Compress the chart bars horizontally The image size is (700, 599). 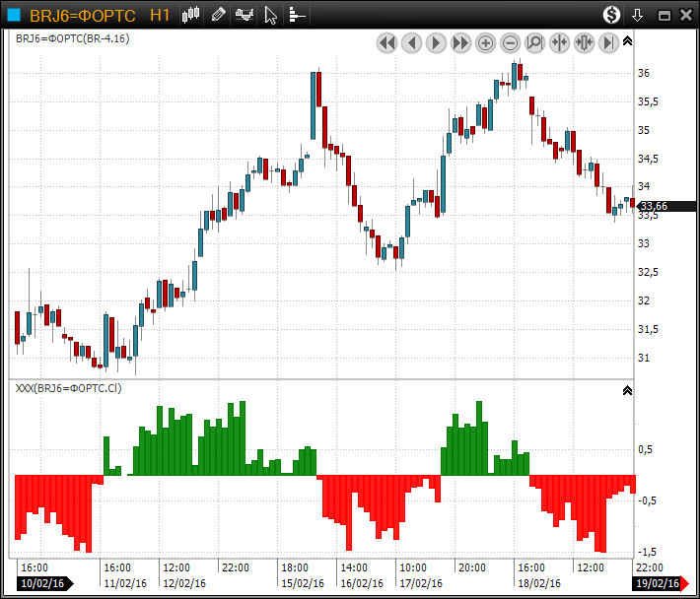point(559,42)
